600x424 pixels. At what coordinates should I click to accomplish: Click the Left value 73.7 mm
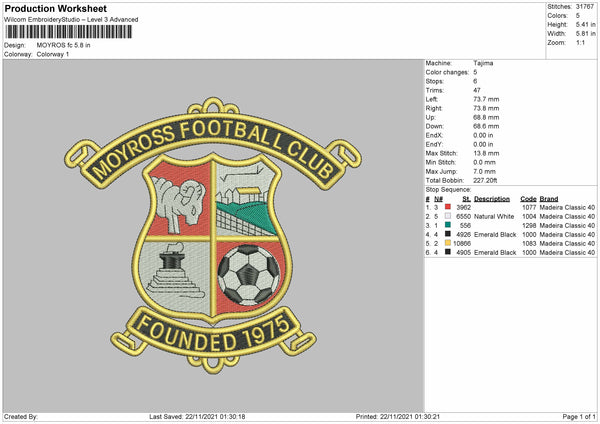point(486,99)
